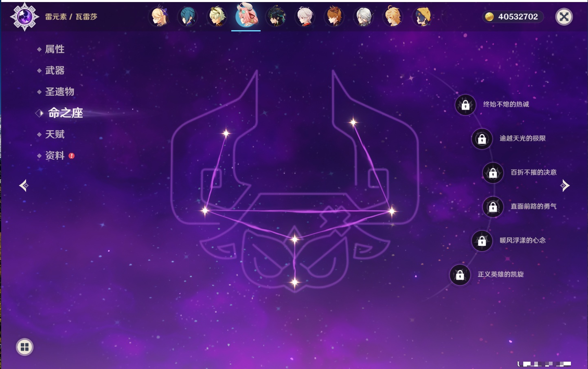Viewport: 588px width, 369px height.
Task: Click the bottom star of the constellation
Action: coord(295,282)
